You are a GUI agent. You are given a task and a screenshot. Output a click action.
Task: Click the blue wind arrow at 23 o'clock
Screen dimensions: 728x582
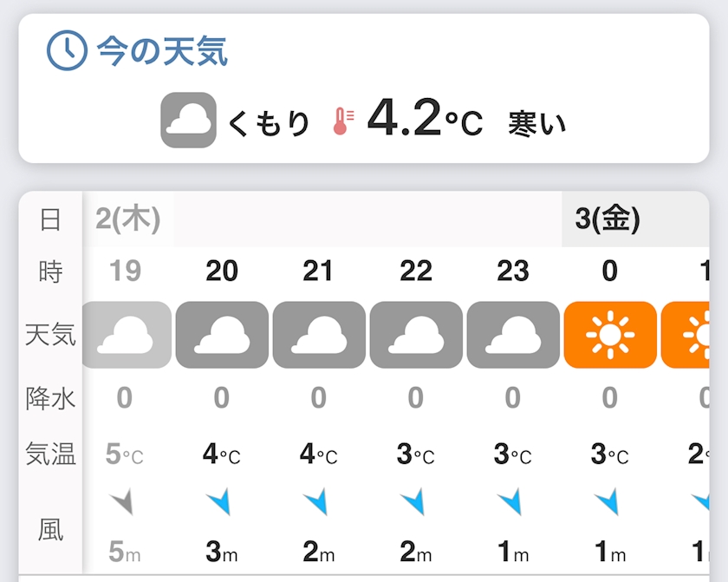pos(512,500)
